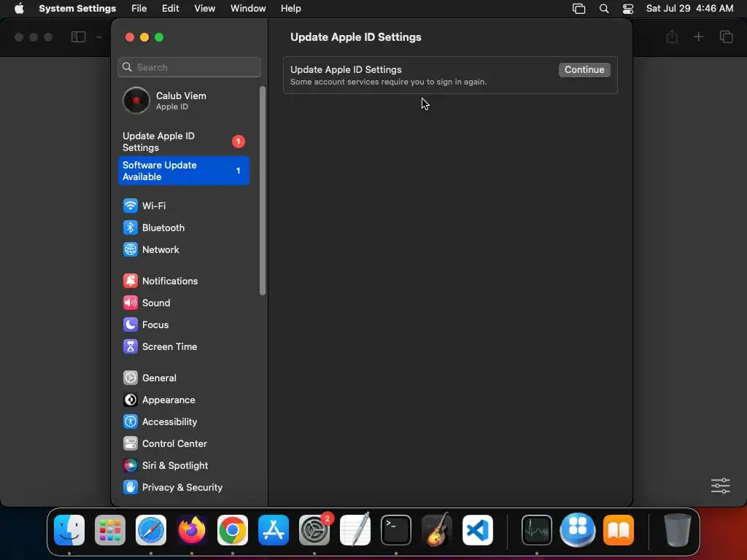Open Launchpad from the Dock
The width and height of the screenshot is (747, 560).
pos(110,530)
